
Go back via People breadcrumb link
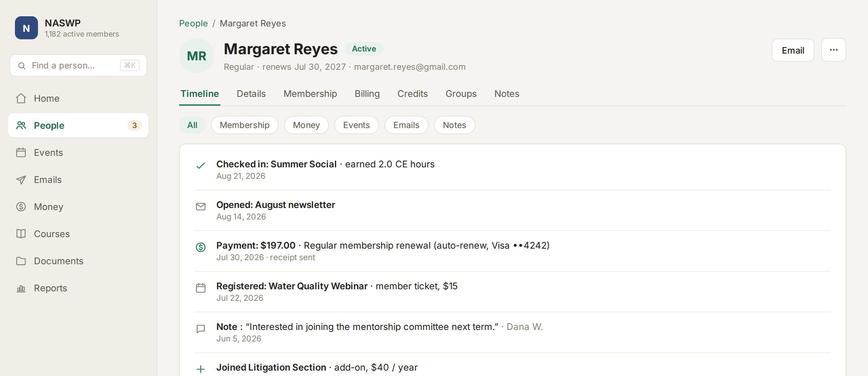pyautogui.click(x=193, y=23)
